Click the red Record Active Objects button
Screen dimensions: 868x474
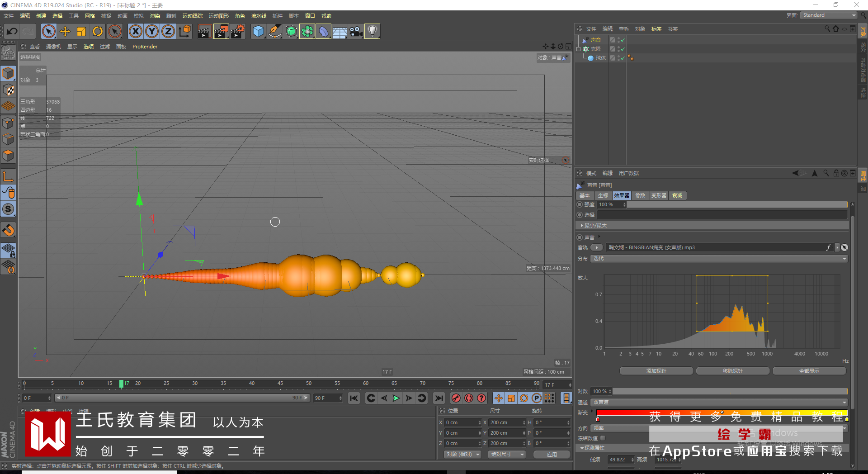coord(456,398)
